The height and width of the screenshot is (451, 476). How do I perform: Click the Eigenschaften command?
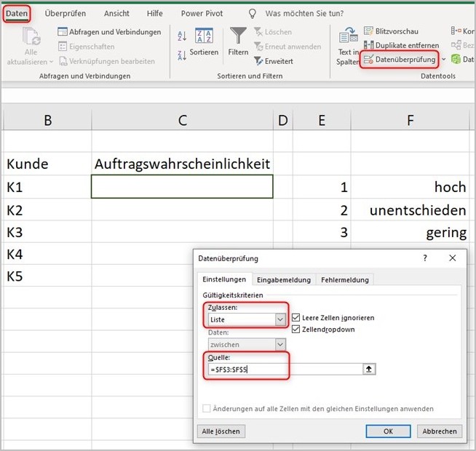tap(86, 47)
